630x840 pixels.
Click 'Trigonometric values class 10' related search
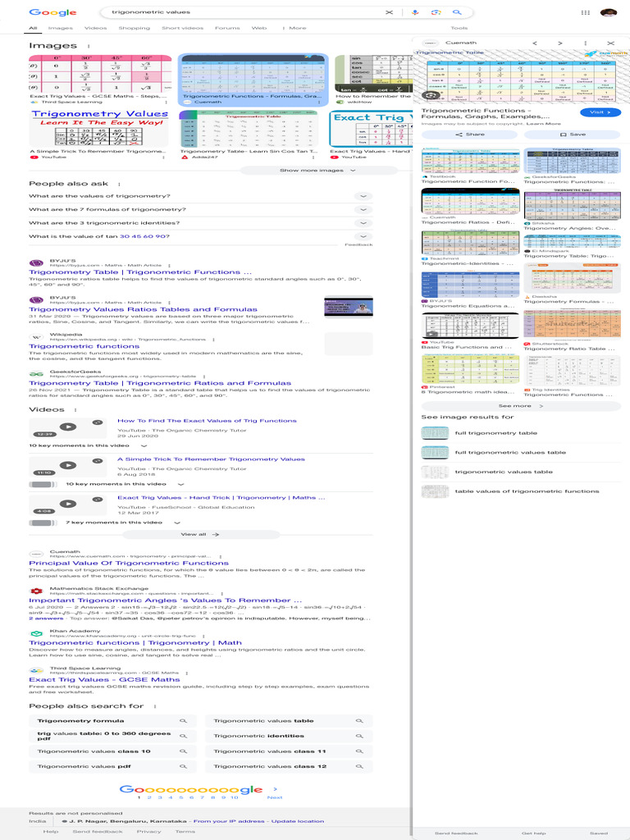112,751
